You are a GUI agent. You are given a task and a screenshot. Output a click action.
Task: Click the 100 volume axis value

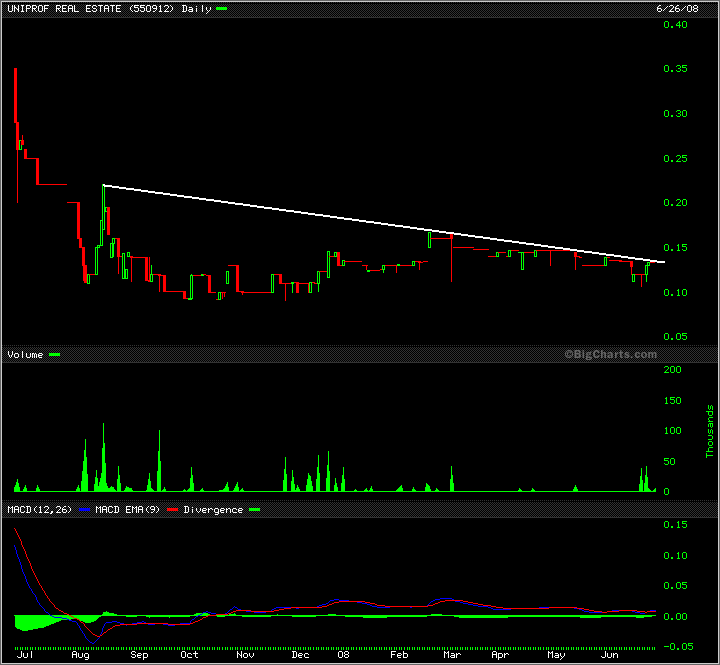pos(673,431)
